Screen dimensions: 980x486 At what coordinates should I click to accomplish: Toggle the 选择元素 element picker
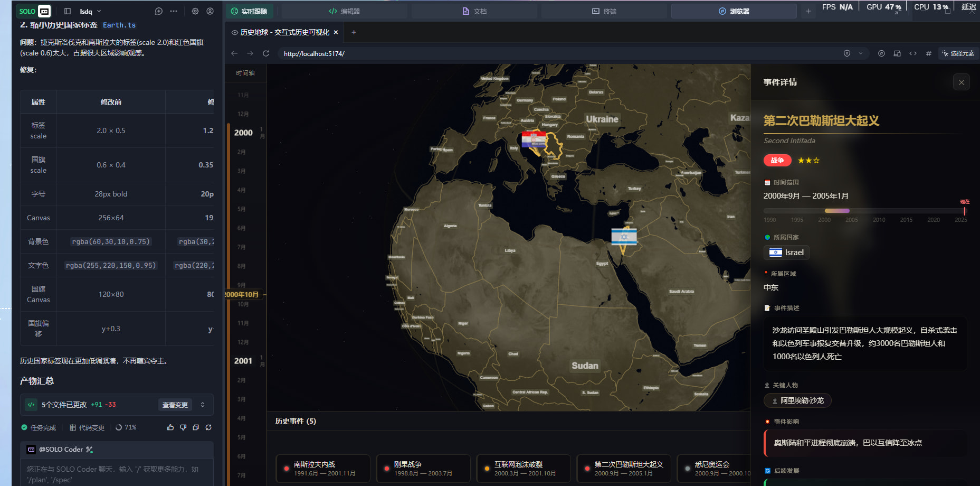(957, 53)
